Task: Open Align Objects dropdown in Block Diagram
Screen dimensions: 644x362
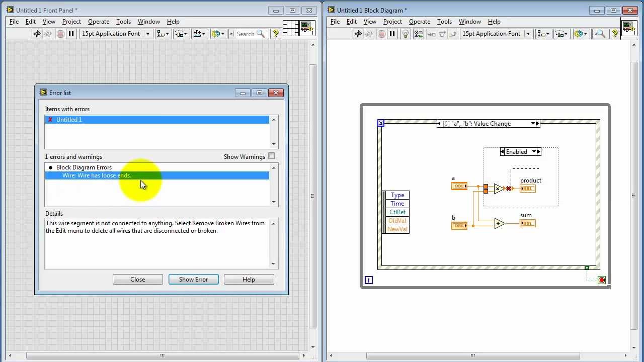Action: [543, 34]
